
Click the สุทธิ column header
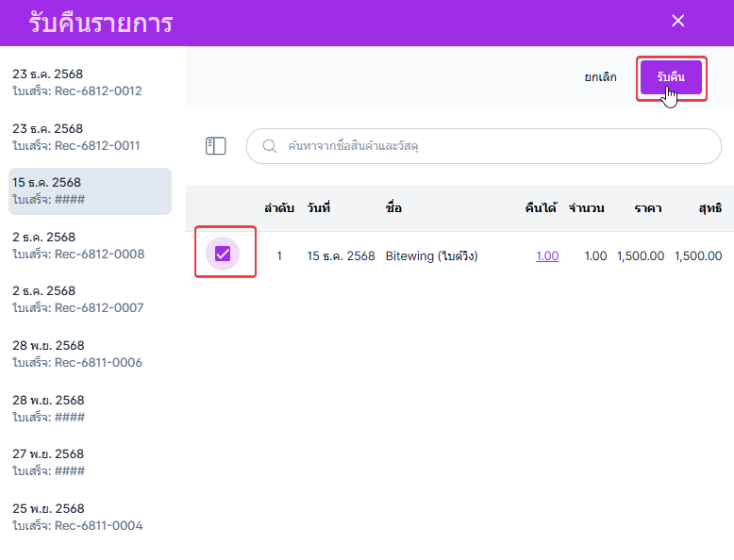tap(710, 208)
